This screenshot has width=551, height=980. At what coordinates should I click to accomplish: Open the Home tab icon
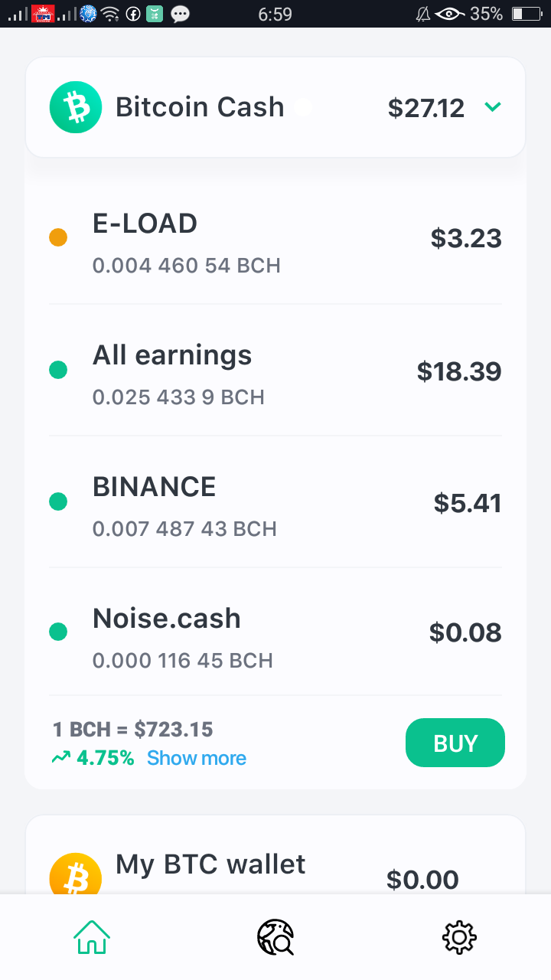coord(92,936)
